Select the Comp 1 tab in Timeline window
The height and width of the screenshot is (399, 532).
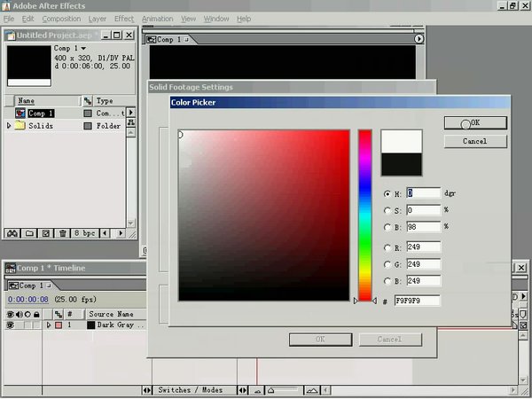click(30, 286)
